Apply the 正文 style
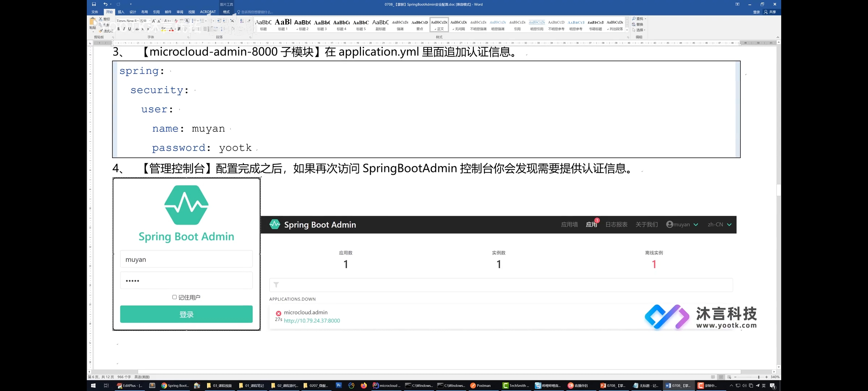This screenshot has width=868, height=391. click(x=439, y=25)
